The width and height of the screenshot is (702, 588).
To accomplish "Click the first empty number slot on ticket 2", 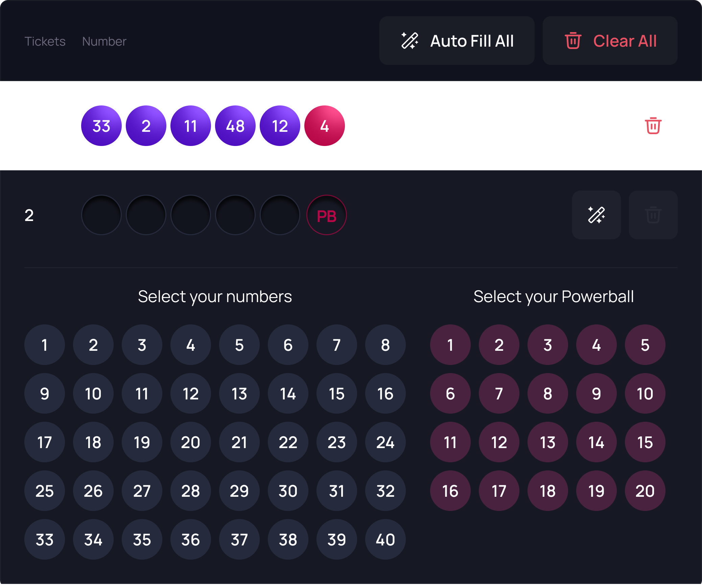I will tap(101, 215).
